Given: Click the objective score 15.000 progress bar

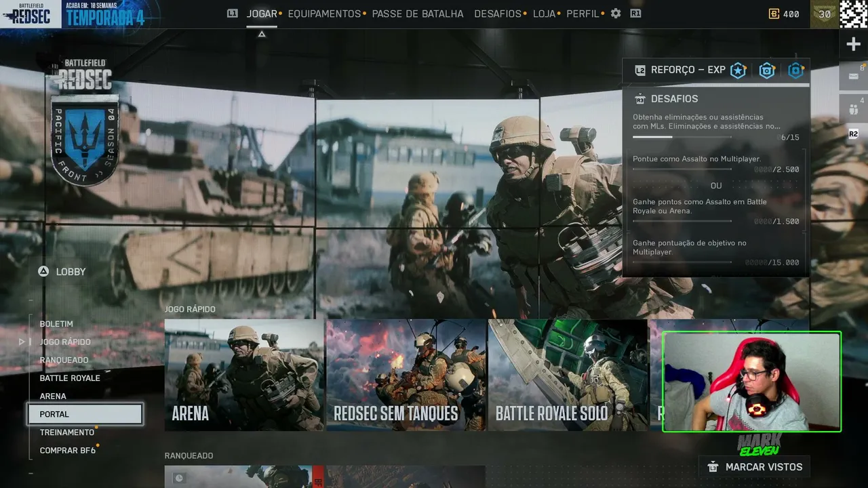Looking at the screenshot, I should pos(682,262).
